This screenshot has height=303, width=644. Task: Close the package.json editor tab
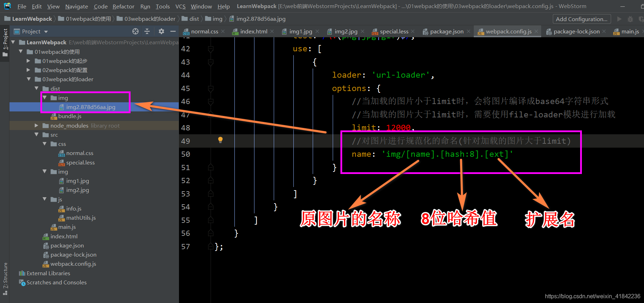coord(468,32)
